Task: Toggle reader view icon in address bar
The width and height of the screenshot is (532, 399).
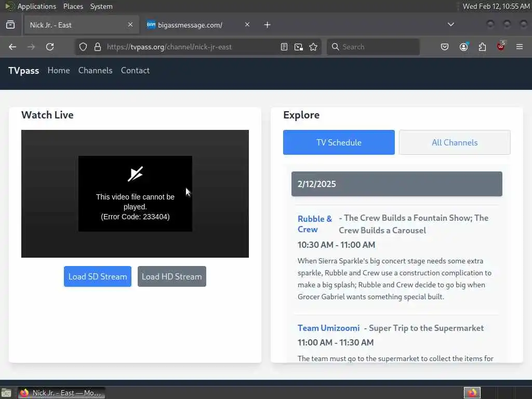Action: (x=284, y=47)
